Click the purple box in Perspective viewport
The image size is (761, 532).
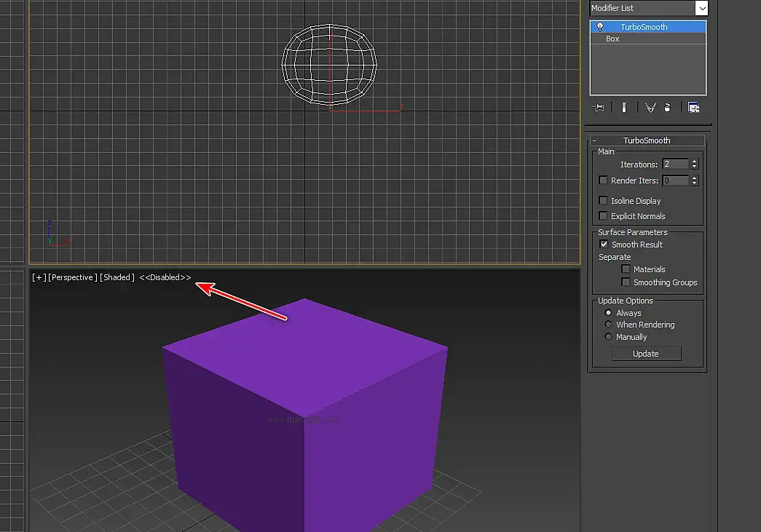305,417
